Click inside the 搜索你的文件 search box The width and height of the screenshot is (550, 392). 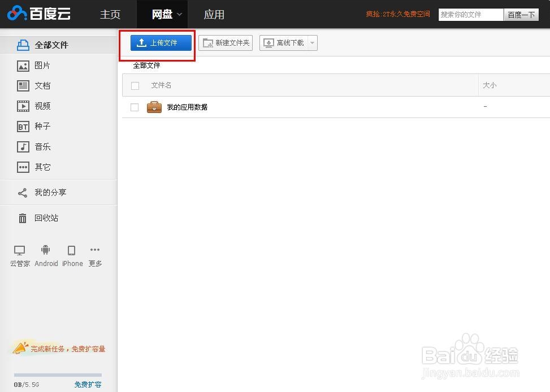click(x=470, y=14)
